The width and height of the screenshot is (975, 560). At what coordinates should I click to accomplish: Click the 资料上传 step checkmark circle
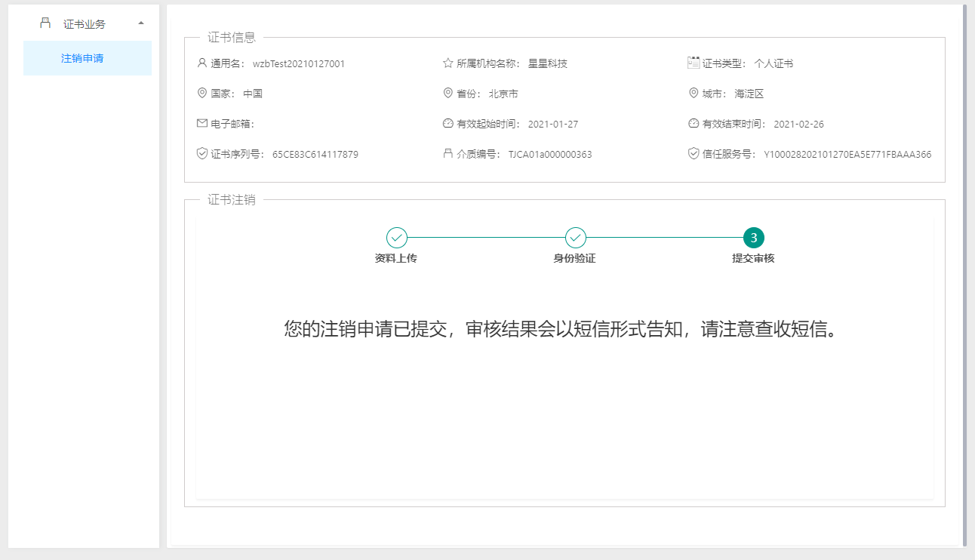click(x=397, y=238)
